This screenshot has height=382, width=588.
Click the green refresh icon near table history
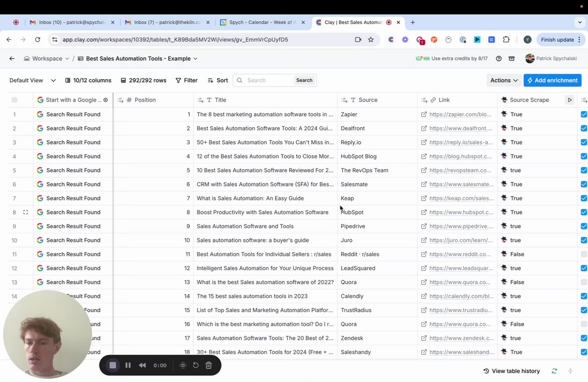[554, 371]
